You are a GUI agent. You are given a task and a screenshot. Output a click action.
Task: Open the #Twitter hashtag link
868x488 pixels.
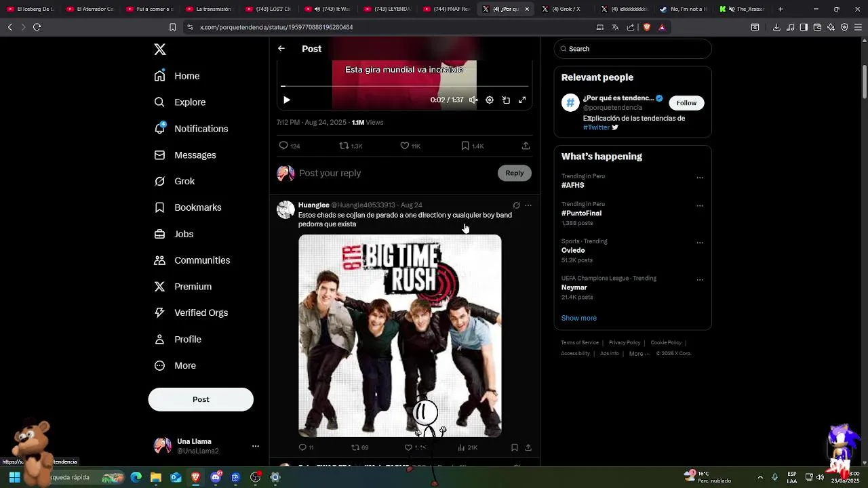click(x=596, y=127)
